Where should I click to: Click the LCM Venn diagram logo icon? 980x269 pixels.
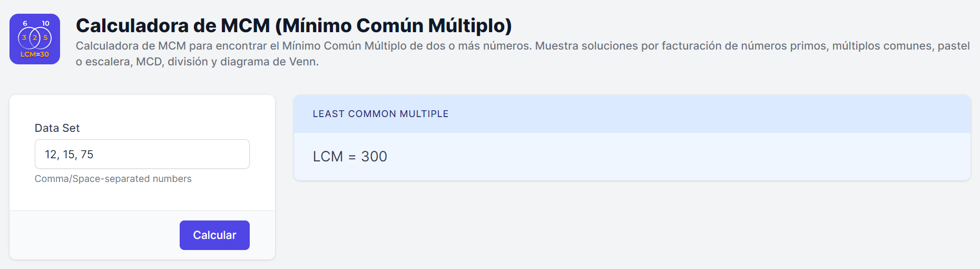pyautogui.click(x=35, y=39)
